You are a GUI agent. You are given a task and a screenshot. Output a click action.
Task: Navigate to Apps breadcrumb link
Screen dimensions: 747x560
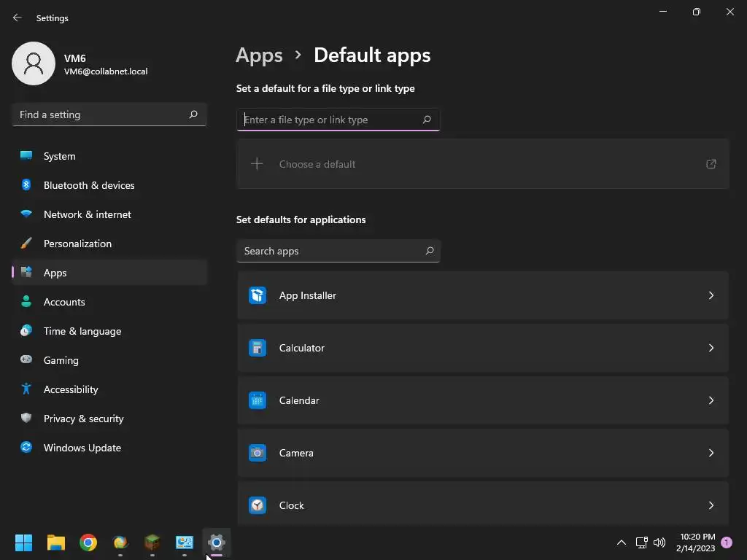tap(259, 55)
